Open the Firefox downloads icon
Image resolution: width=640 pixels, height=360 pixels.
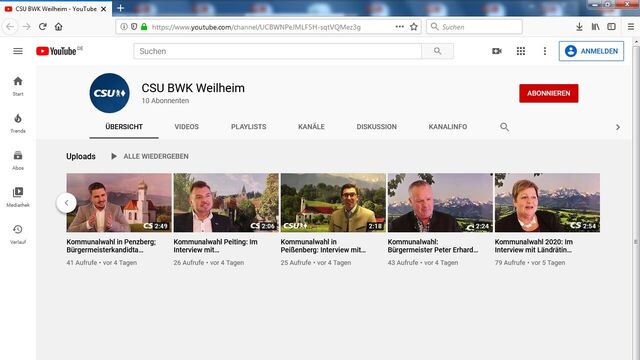(x=579, y=27)
